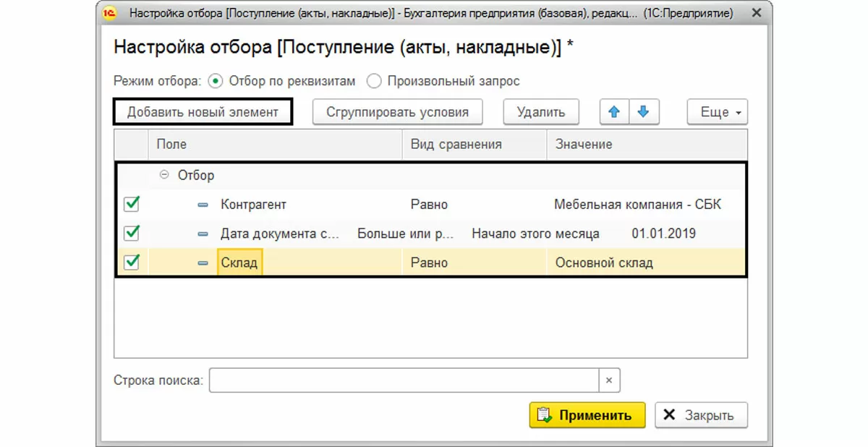The height and width of the screenshot is (447, 868).
Task: Focus the Строка поиска input field
Action: tap(404, 380)
